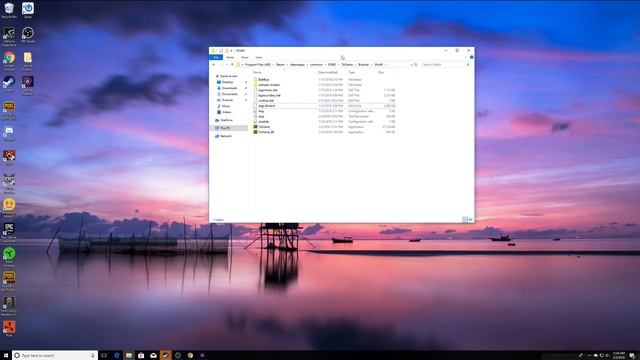This screenshot has width=640, height=360.
Task: Select This PC in the navigation pane
Action: tap(229, 128)
